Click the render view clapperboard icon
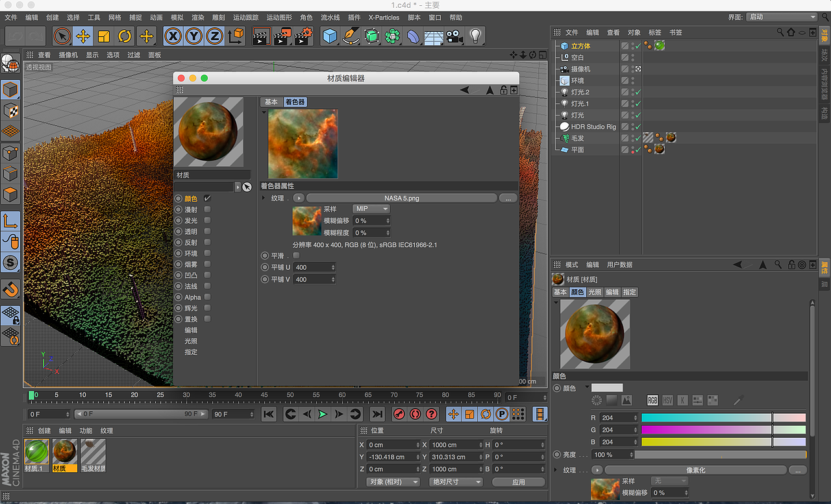The width and height of the screenshot is (831, 504). click(x=261, y=36)
